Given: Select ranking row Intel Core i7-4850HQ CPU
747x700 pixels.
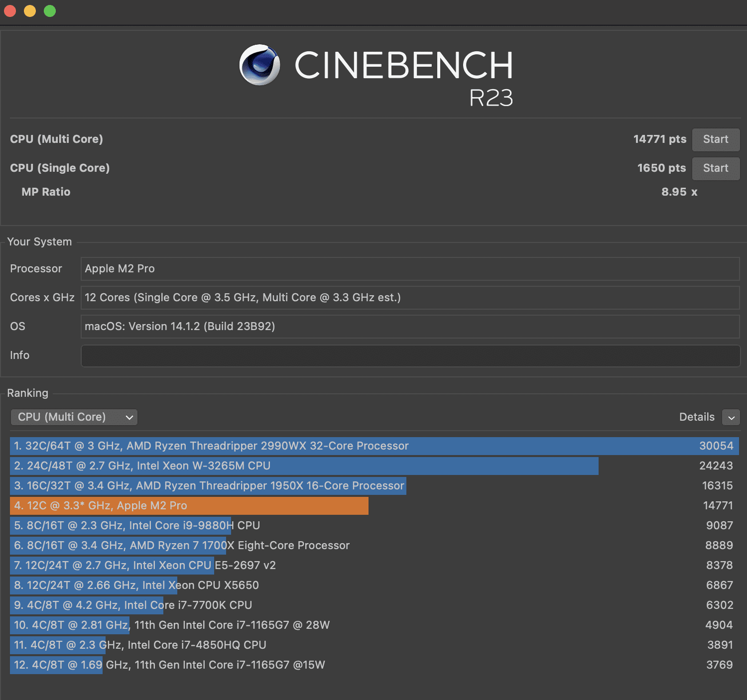Looking at the screenshot, I should pyautogui.click(x=374, y=645).
